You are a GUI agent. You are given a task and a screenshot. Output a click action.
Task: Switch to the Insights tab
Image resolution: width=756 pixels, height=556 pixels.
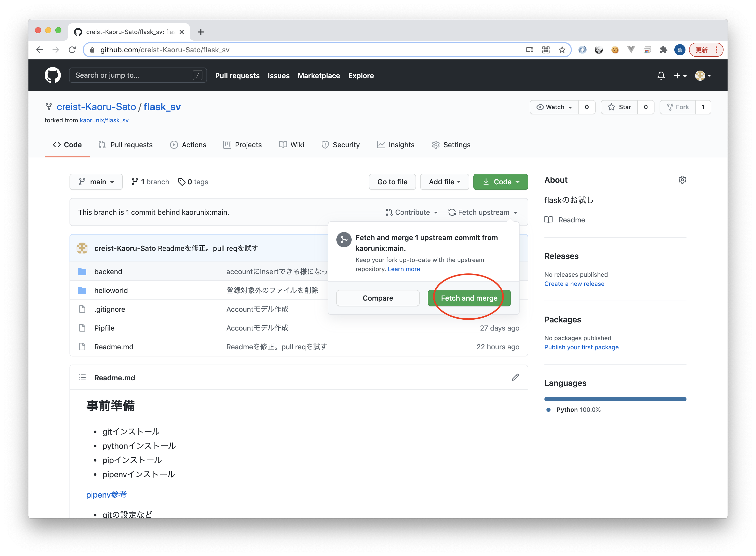coord(396,145)
